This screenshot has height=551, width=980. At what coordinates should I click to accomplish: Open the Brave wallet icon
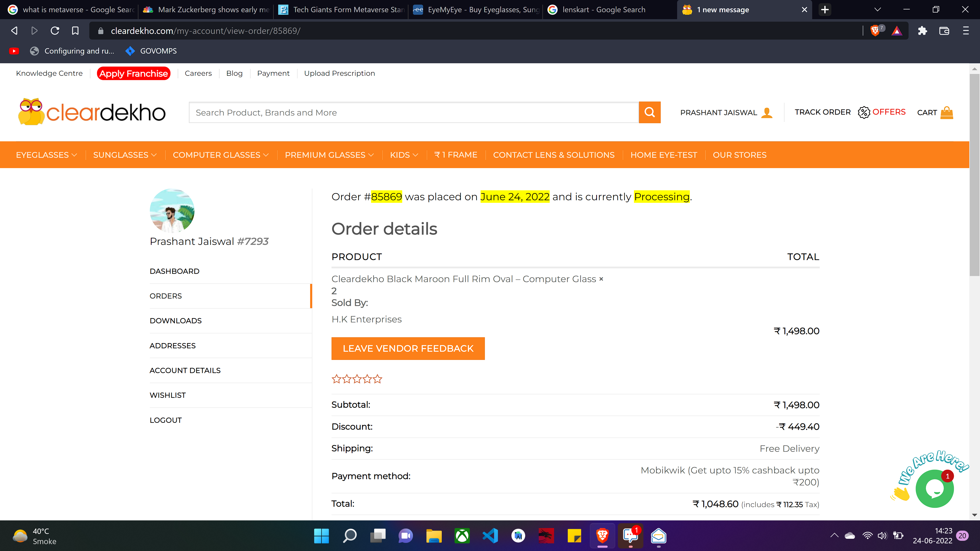944,31
